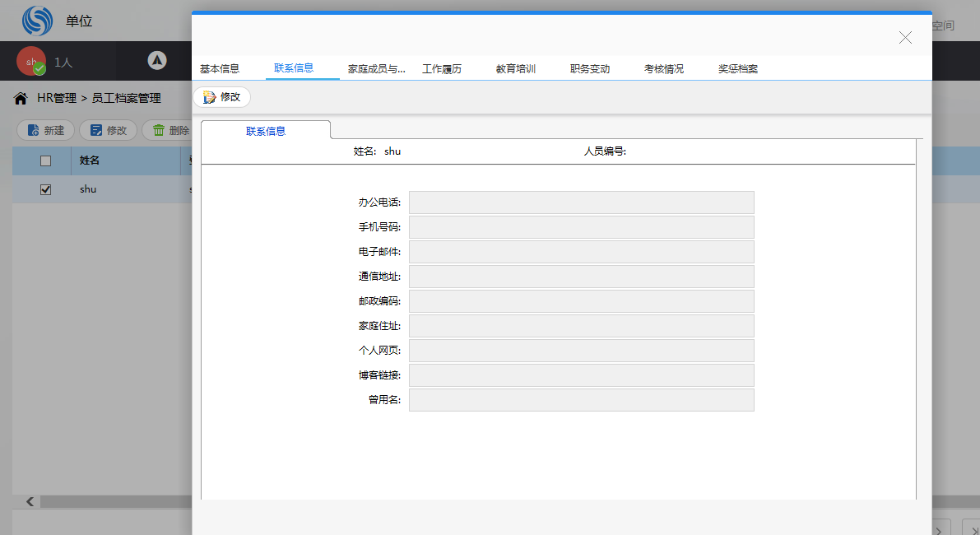
Task: Click the navigation arrow icon in dark bar
Action: [157, 61]
